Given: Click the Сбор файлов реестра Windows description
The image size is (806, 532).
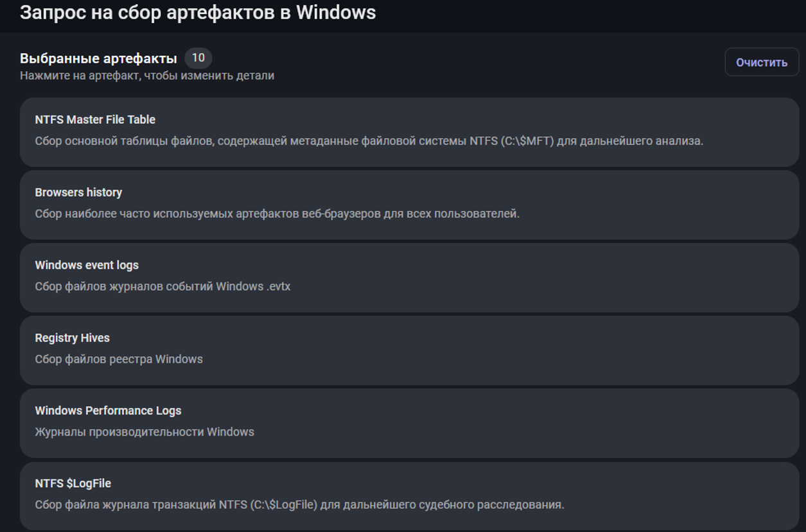Looking at the screenshot, I should [x=119, y=359].
